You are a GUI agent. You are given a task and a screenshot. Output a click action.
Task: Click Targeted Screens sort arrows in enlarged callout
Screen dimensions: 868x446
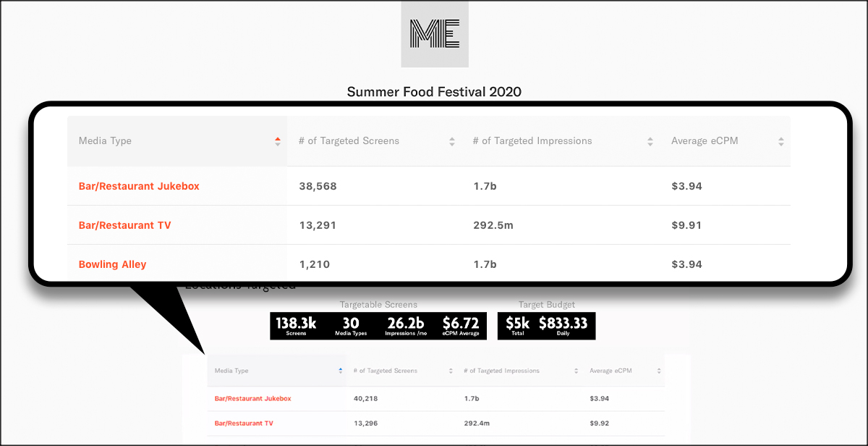tap(452, 141)
